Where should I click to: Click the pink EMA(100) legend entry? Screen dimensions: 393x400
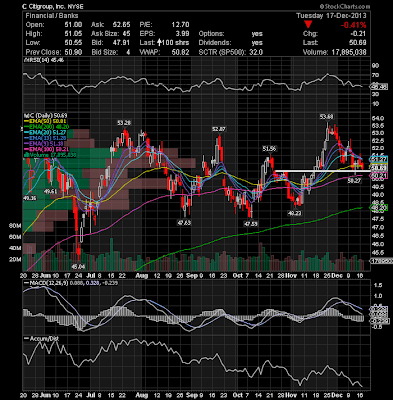[x=47, y=149]
